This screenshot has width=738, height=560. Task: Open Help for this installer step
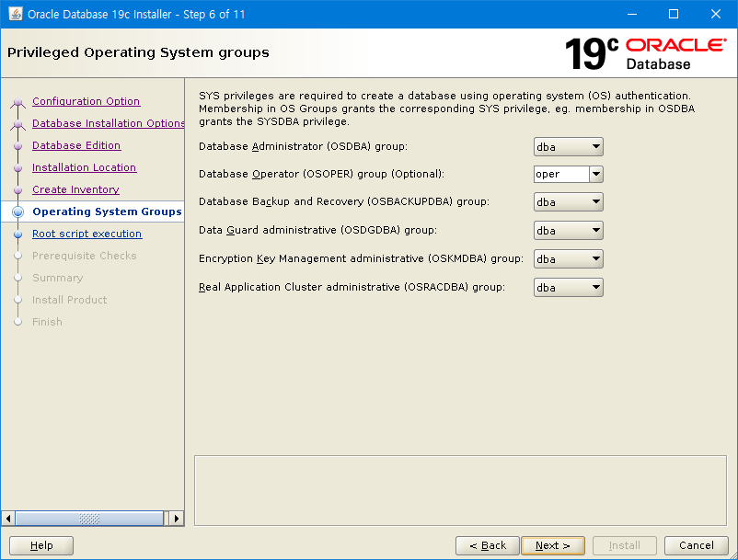click(x=41, y=545)
